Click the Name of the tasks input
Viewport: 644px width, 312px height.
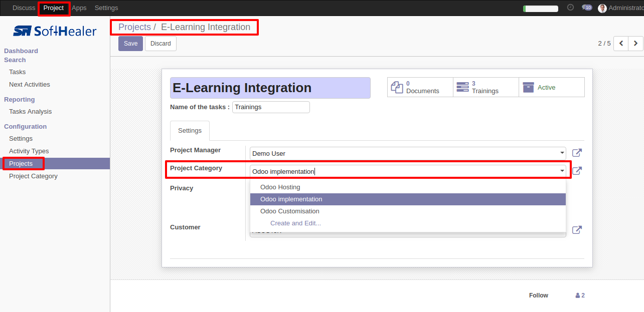[271, 107]
